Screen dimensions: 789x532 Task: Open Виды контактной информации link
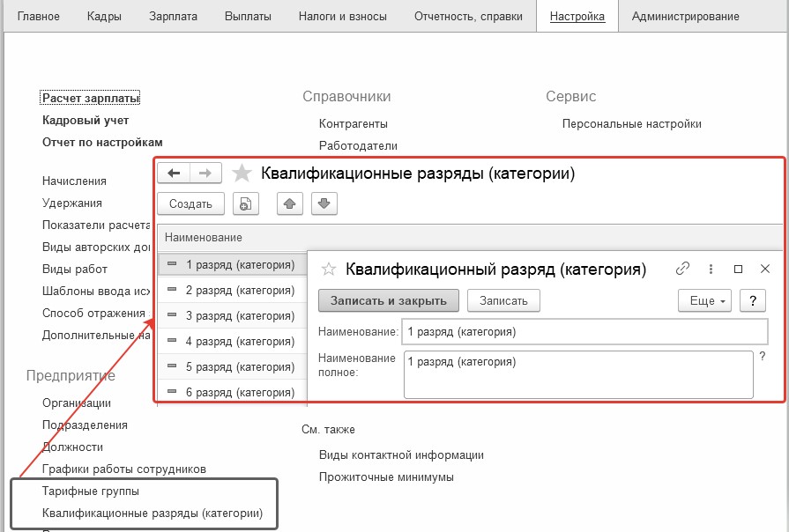coord(401,455)
